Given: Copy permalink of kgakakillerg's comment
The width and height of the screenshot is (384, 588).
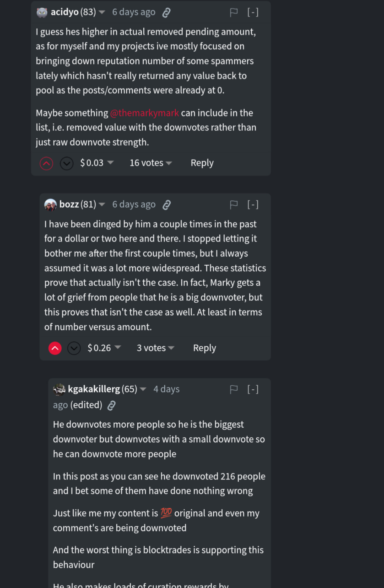Looking at the screenshot, I should coord(111,405).
